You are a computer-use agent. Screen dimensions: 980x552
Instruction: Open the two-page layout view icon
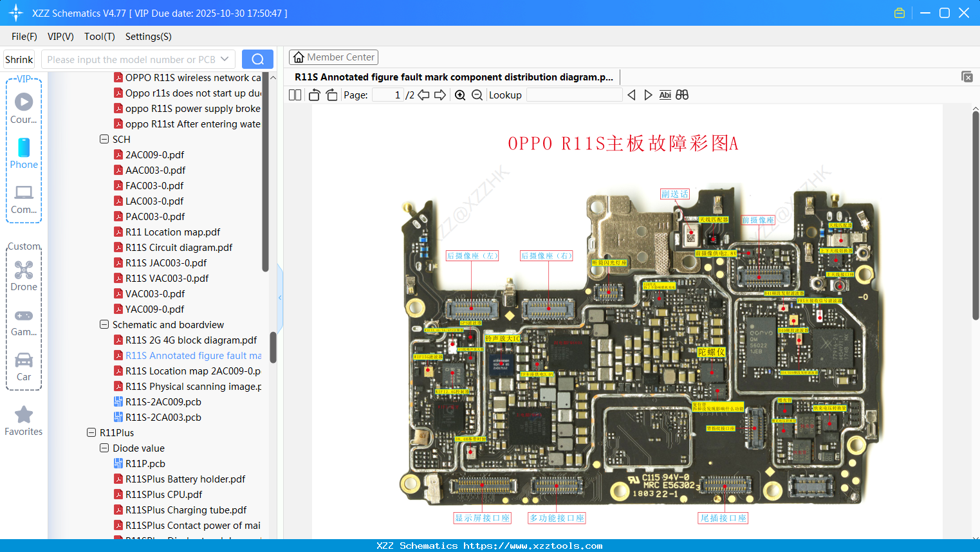(x=294, y=95)
